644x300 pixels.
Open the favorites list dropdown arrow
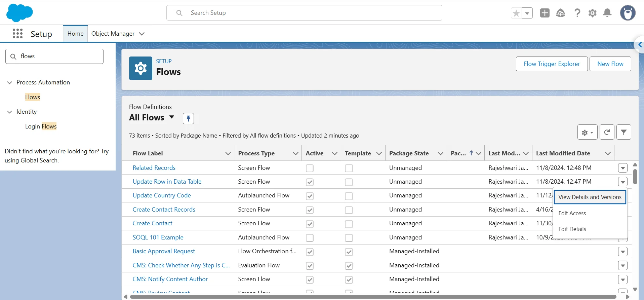(527, 13)
